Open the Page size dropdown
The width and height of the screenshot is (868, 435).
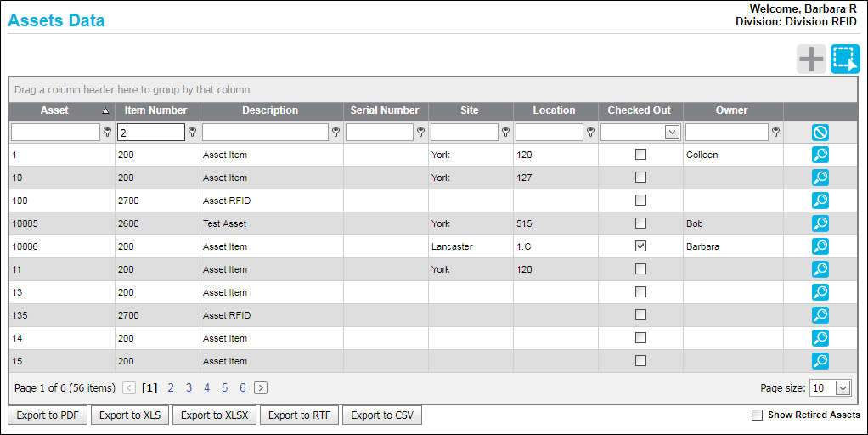tap(843, 388)
